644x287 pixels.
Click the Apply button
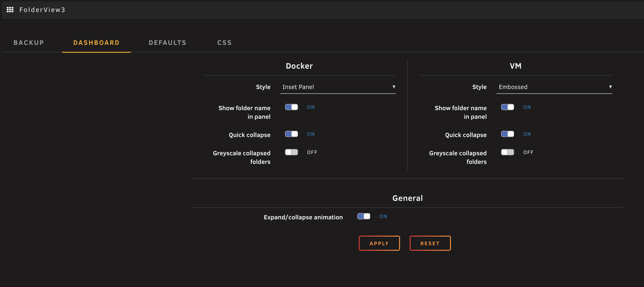tap(379, 243)
